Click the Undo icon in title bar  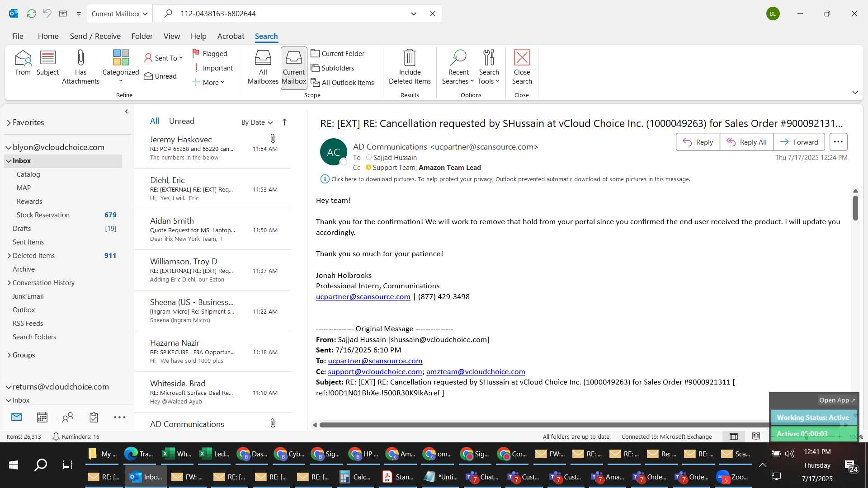(x=47, y=14)
